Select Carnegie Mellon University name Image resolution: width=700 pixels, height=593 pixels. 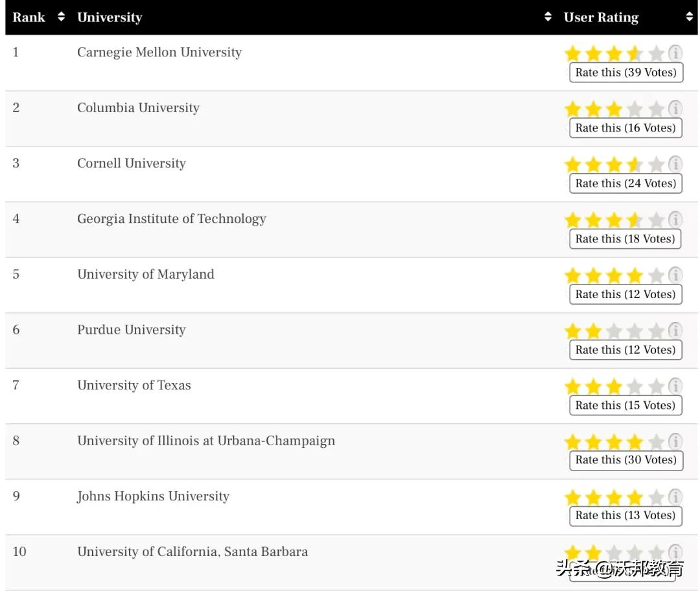pos(159,52)
